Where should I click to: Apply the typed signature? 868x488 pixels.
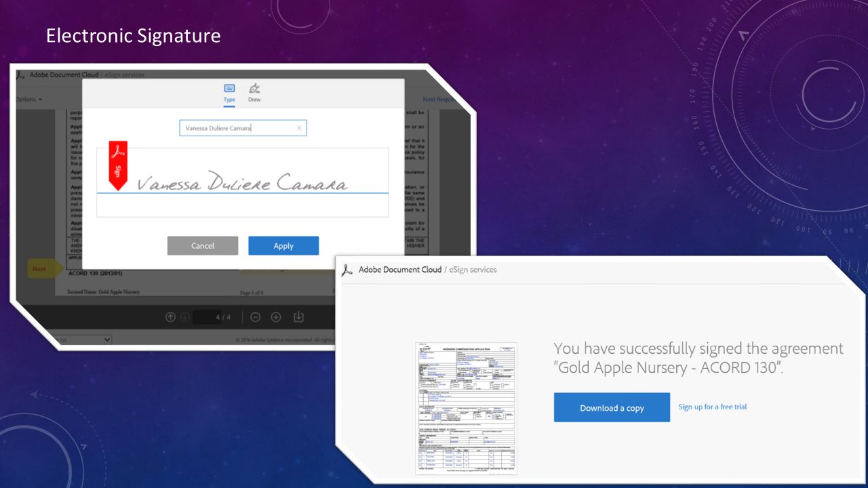coord(283,245)
